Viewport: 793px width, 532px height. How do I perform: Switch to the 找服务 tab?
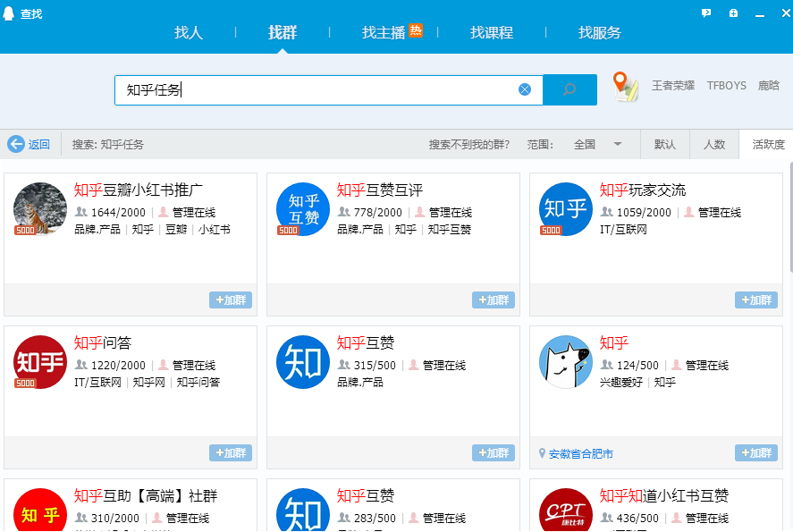[600, 32]
